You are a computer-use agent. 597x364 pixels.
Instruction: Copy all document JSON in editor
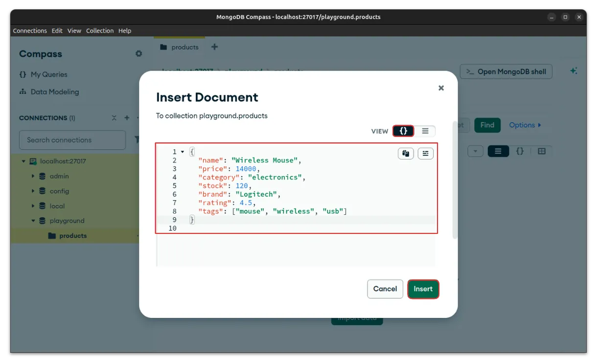tap(406, 154)
